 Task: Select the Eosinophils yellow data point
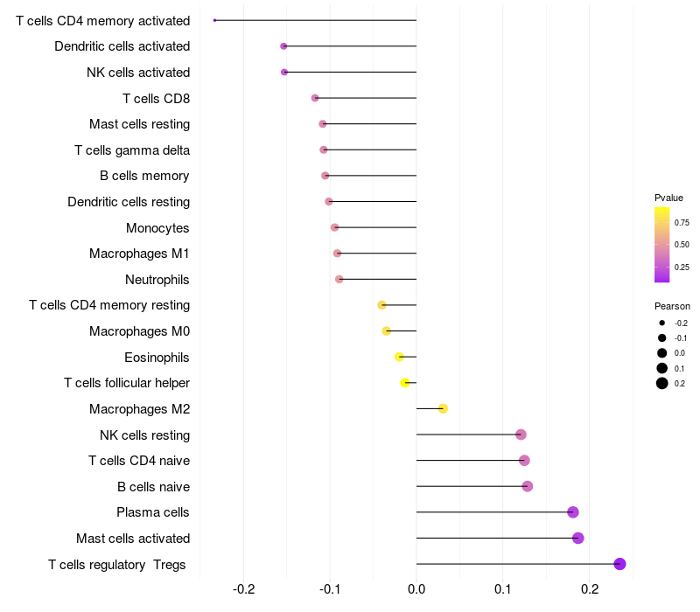click(400, 357)
